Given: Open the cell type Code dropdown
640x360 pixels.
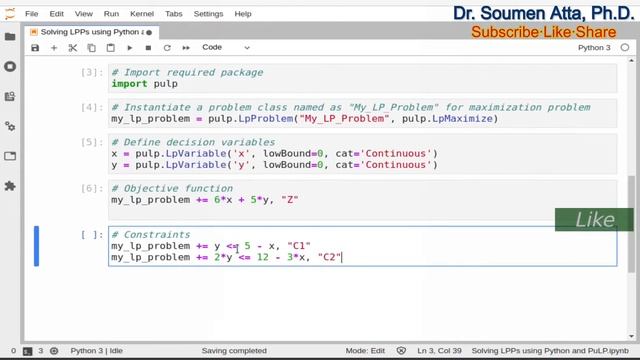Looking at the screenshot, I should click(226, 47).
